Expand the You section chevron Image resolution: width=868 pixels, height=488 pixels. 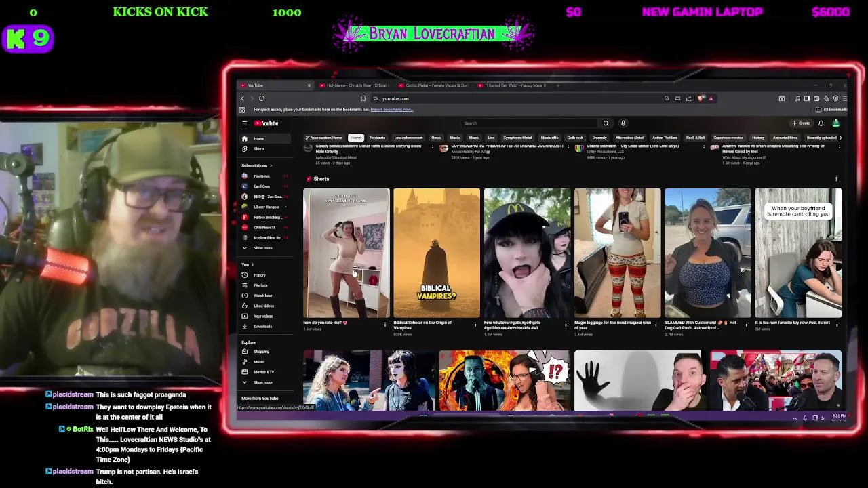click(253, 264)
